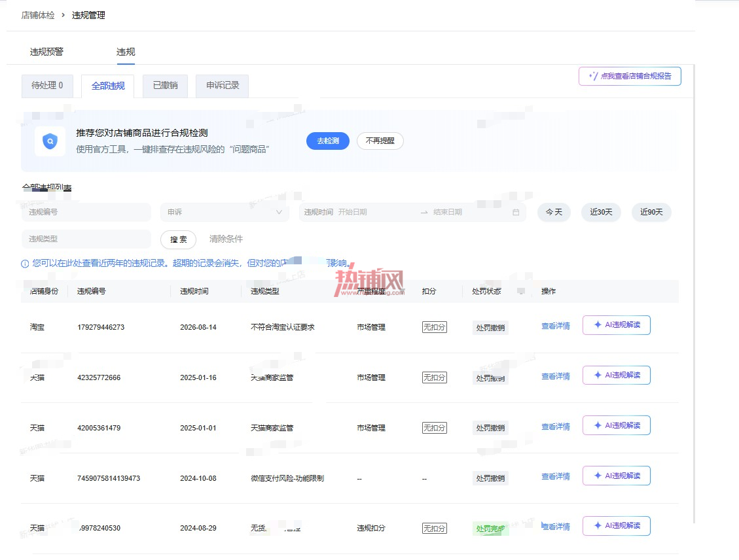Click the info icon beside the two-year notice
Screen dimensions: 739x560
[x=25, y=264]
